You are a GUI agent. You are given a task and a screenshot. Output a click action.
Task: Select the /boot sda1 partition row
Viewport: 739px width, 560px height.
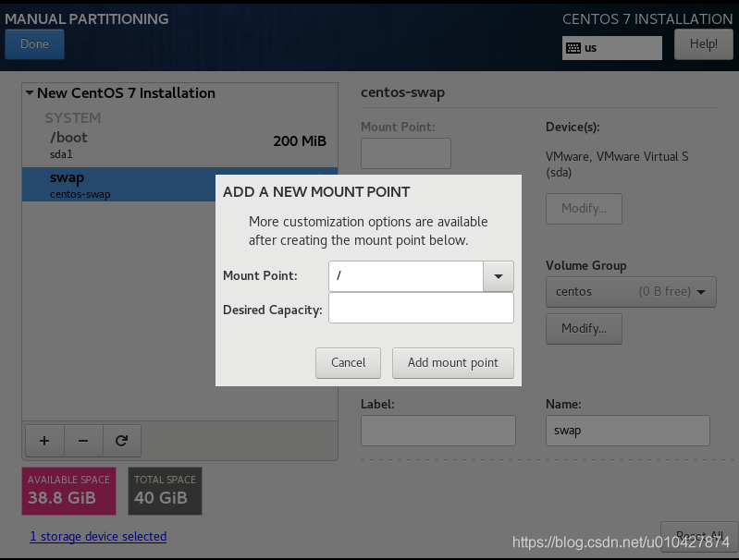point(179,145)
